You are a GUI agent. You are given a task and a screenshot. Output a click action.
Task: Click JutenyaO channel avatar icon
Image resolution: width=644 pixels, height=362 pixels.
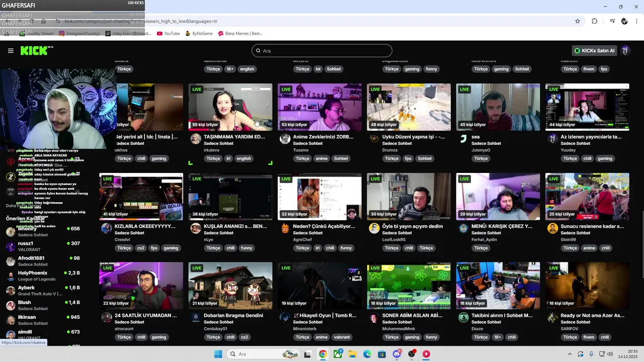(463, 139)
